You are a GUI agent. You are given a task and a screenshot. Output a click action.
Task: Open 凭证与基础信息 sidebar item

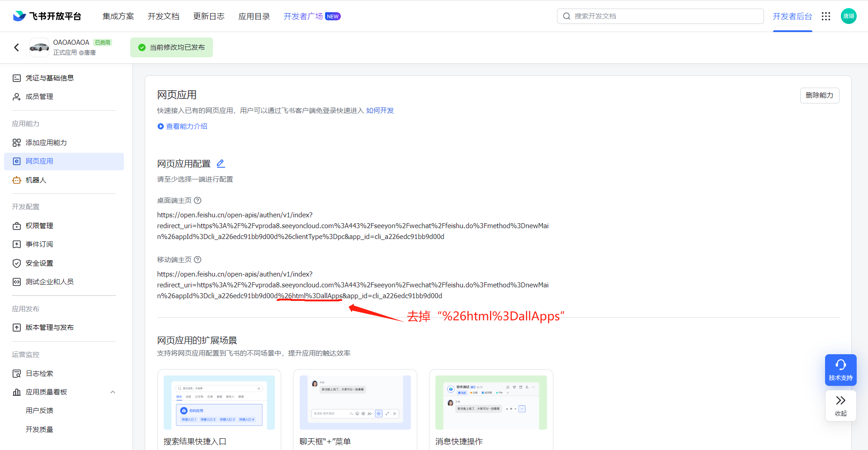tap(64, 78)
